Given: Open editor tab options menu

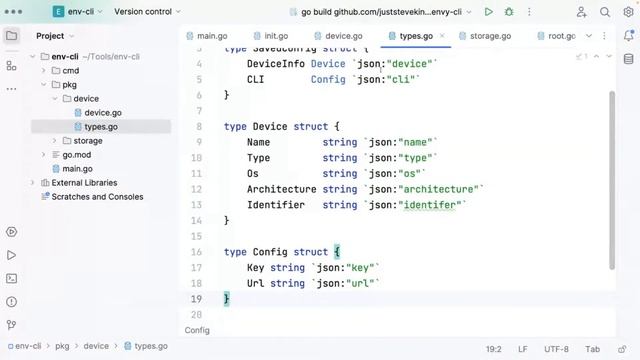Looking at the screenshot, I should click(604, 36).
